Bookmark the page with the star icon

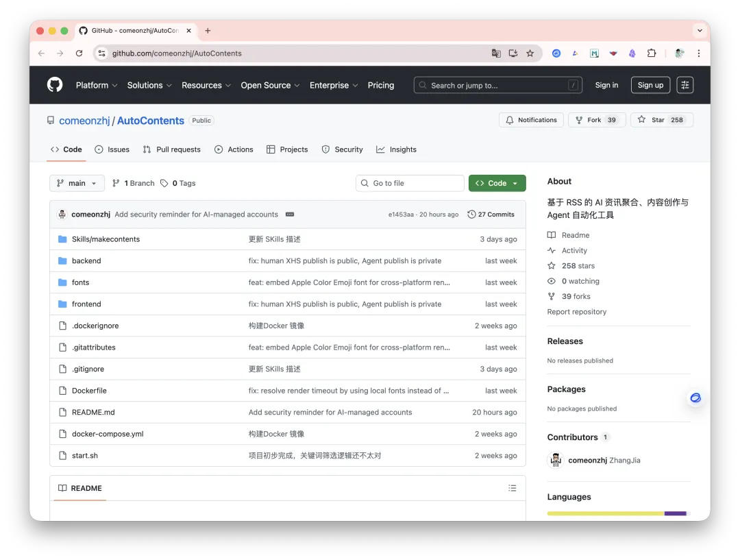tap(530, 53)
